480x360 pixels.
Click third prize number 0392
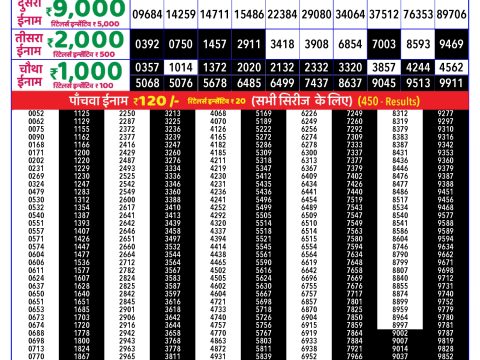tap(147, 44)
